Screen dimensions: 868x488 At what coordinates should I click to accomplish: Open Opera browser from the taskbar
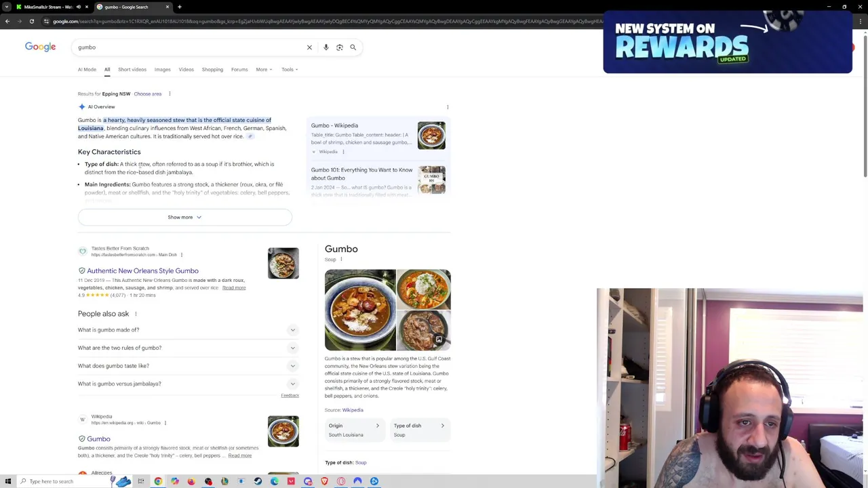tap(341, 481)
